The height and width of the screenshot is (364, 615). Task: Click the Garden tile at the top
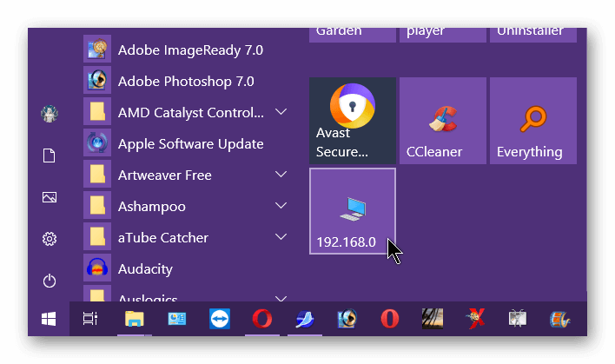(x=353, y=35)
